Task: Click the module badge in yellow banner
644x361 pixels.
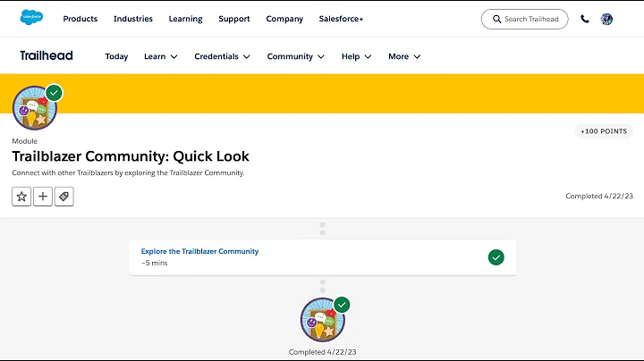Action: (x=35, y=108)
